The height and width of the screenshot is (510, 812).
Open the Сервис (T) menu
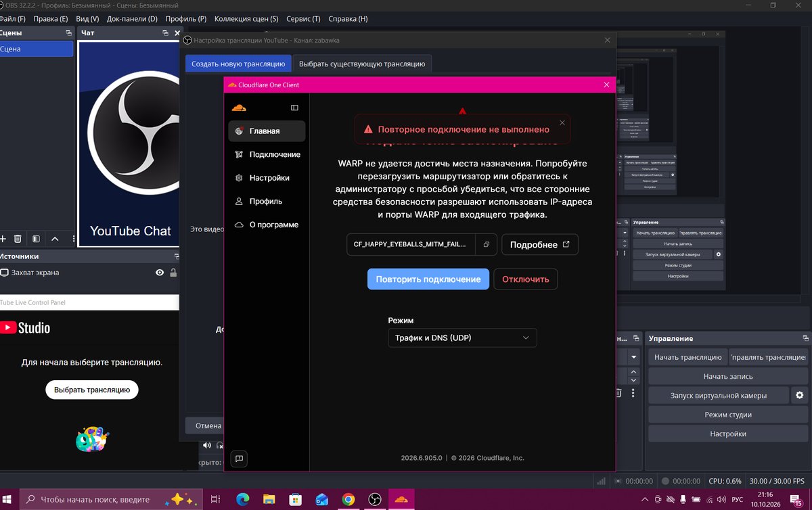pyautogui.click(x=303, y=19)
